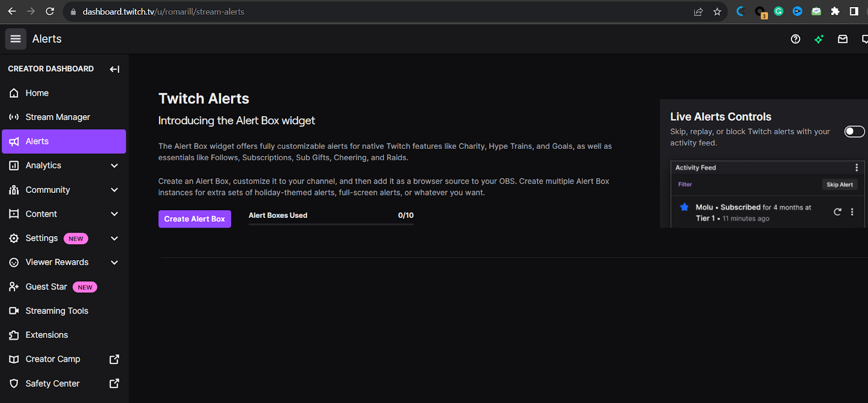Image resolution: width=868 pixels, height=403 pixels.
Task: Go back in browser history
Action: coord(12,11)
